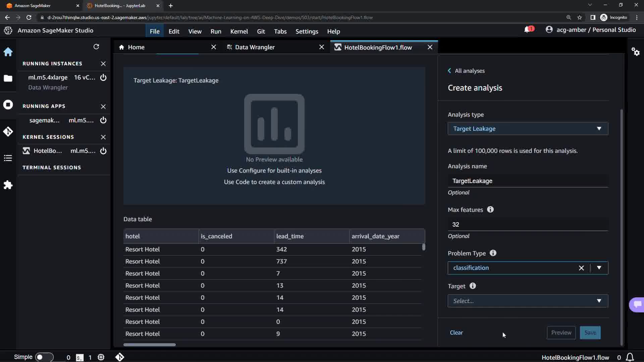
Task: Open the notifications bell in header
Action: pos(527,30)
